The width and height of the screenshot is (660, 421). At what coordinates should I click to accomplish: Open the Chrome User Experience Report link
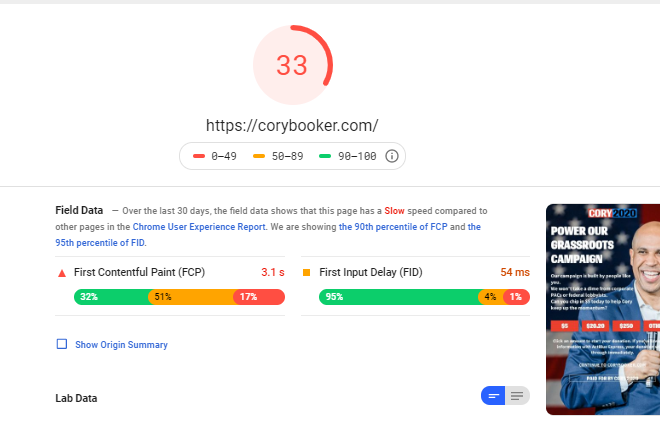tap(199, 227)
